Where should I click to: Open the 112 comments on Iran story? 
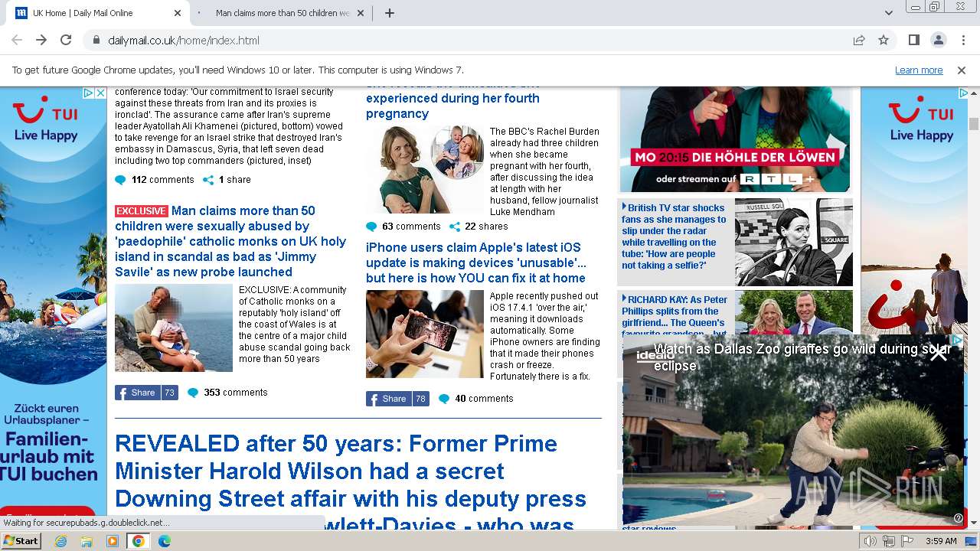tap(162, 180)
